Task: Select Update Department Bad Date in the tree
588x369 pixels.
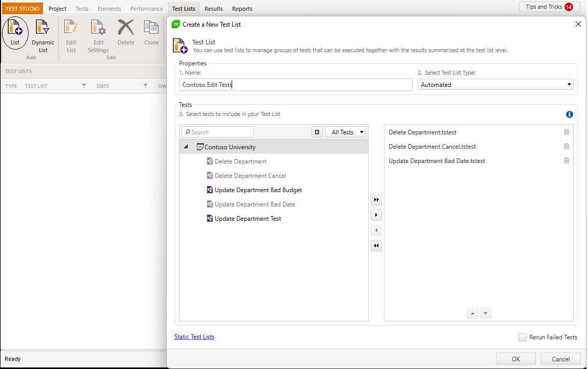Action: click(x=255, y=204)
